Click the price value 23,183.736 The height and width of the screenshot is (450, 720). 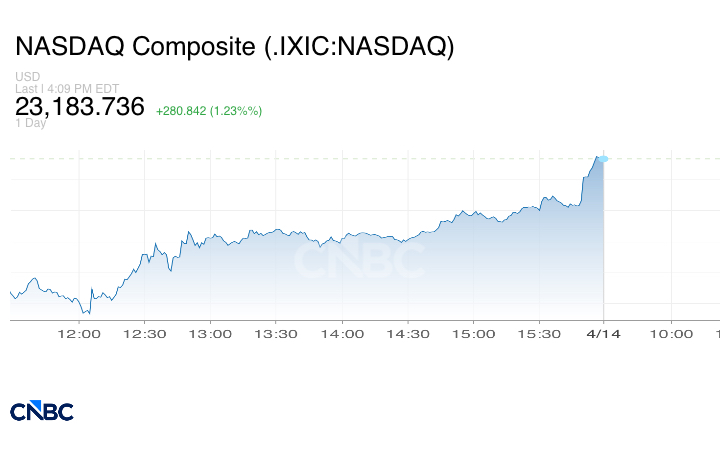point(80,107)
